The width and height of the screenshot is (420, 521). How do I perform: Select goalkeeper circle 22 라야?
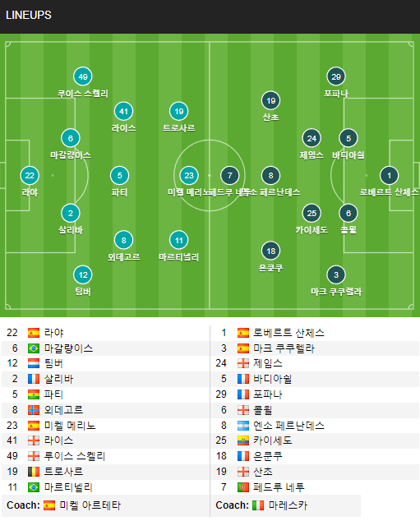tap(30, 175)
